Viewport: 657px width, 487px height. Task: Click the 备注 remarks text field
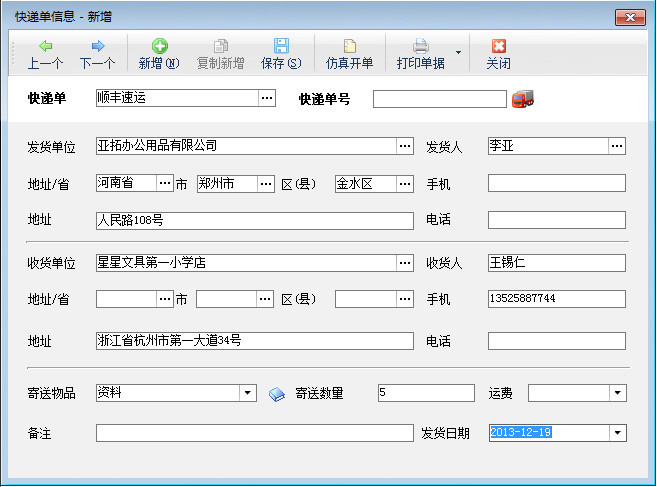(x=254, y=433)
